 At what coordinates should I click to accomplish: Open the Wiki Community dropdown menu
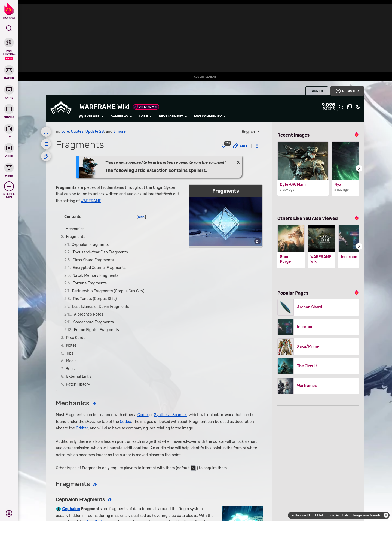coord(210,116)
